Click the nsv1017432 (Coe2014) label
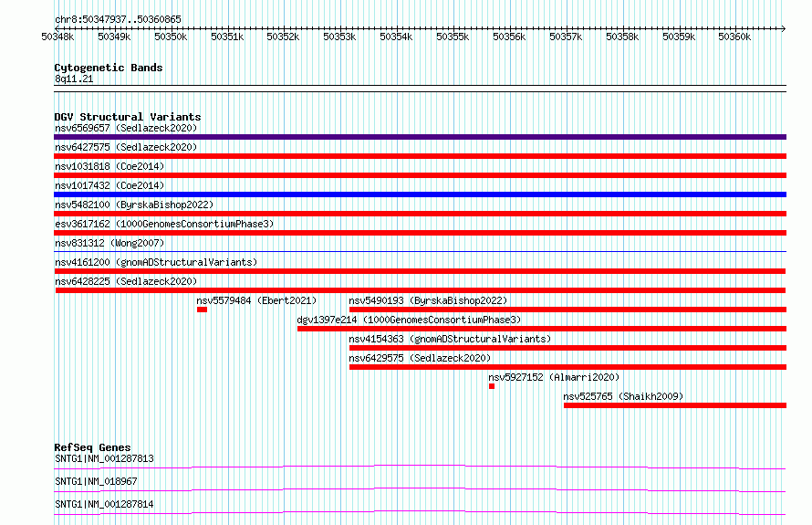Viewport: 812px width, 525px height. click(109, 185)
